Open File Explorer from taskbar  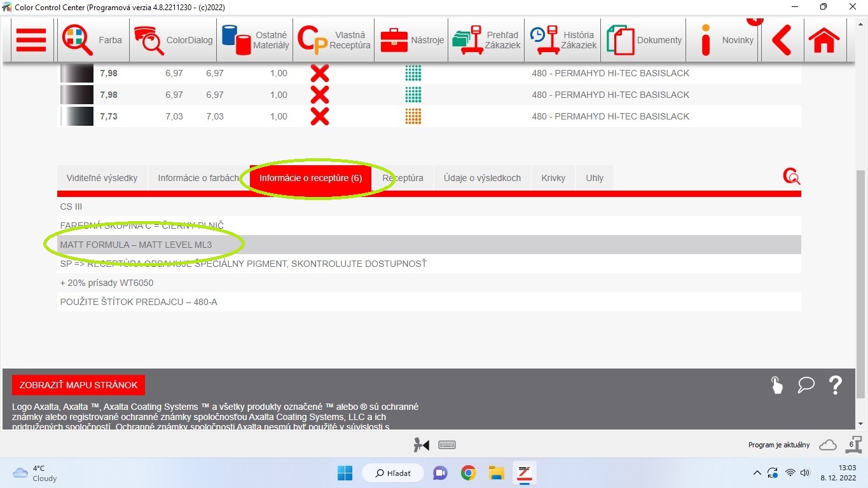(496, 473)
